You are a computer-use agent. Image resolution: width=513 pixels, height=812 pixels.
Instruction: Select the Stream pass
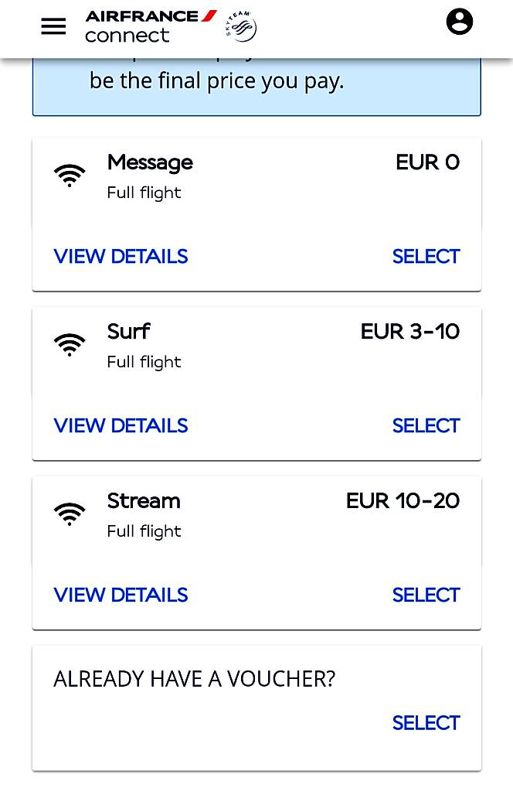pos(426,595)
